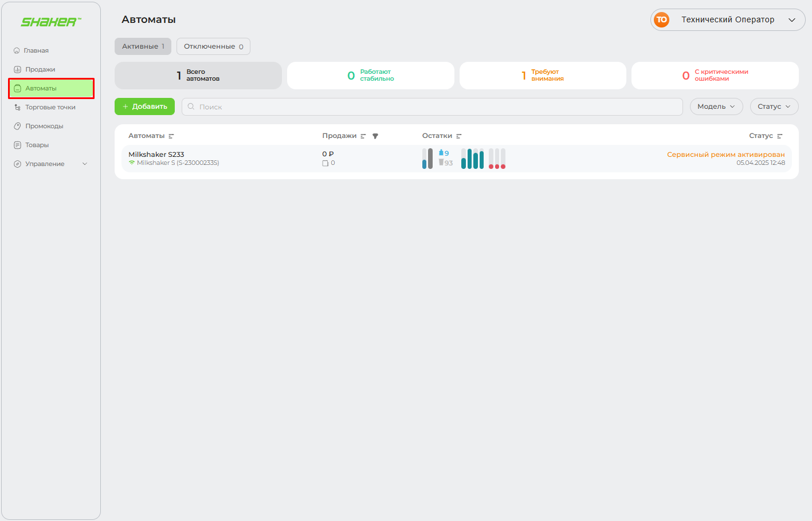Click the orange TO user avatar
This screenshot has height=521, width=812.
(661, 19)
